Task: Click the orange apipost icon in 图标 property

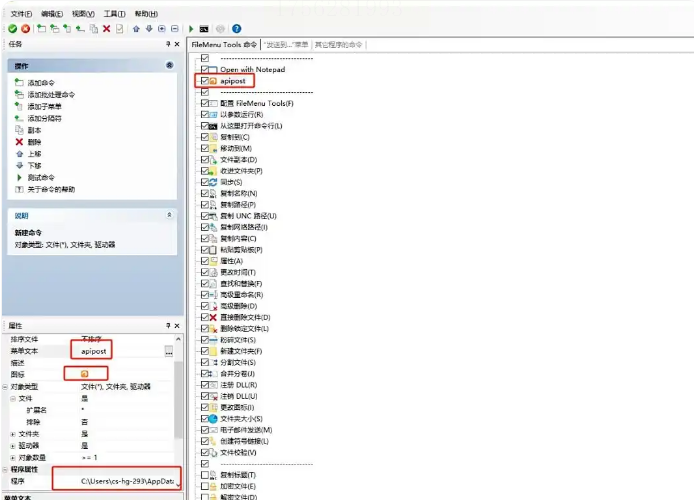Action: point(85,374)
